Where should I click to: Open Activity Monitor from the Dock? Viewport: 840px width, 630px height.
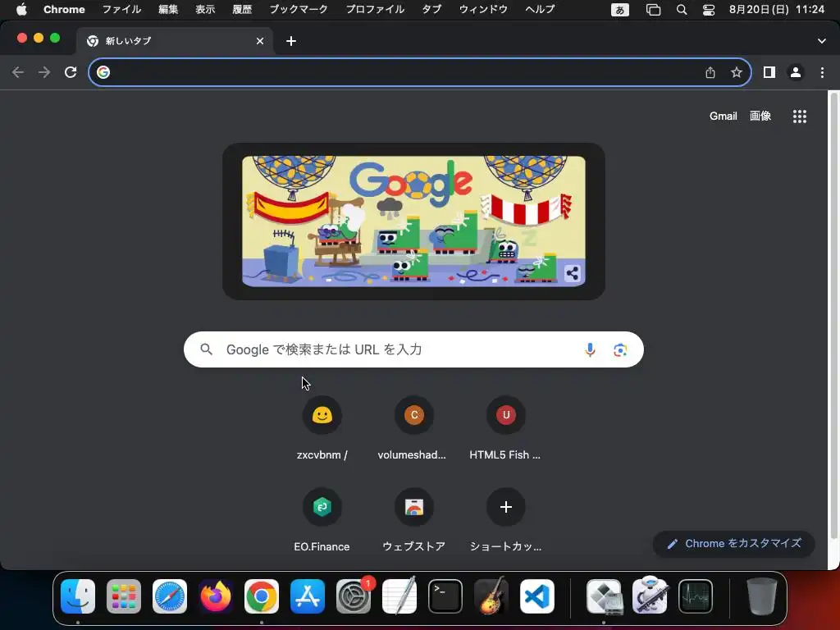click(x=696, y=596)
